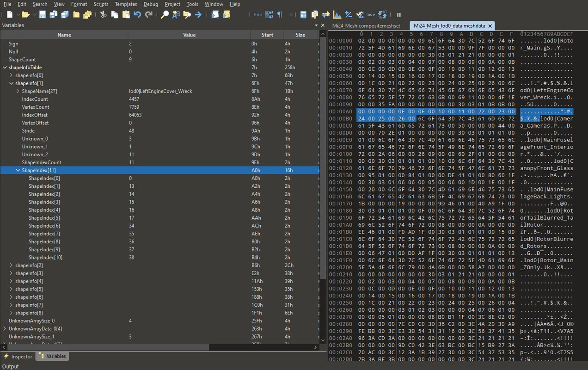Select the ShapeCount row valued 9
Screen dimensions: 588x370
click(159, 60)
